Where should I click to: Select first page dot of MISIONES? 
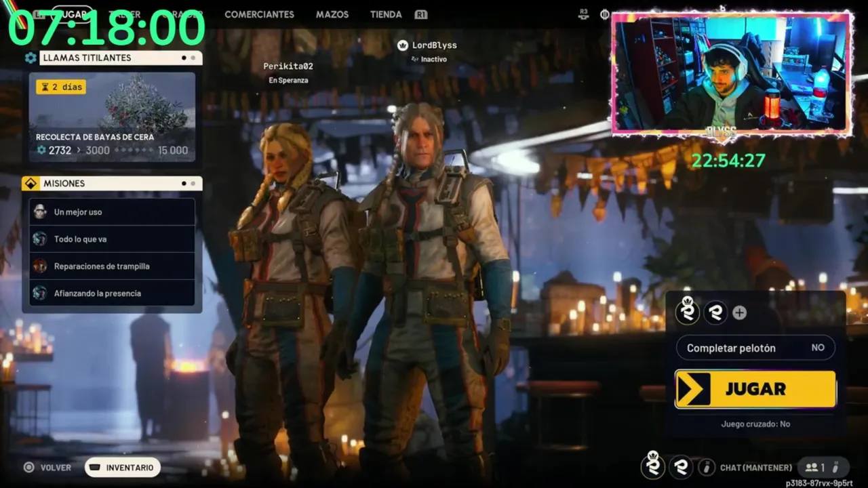pyautogui.click(x=184, y=184)
